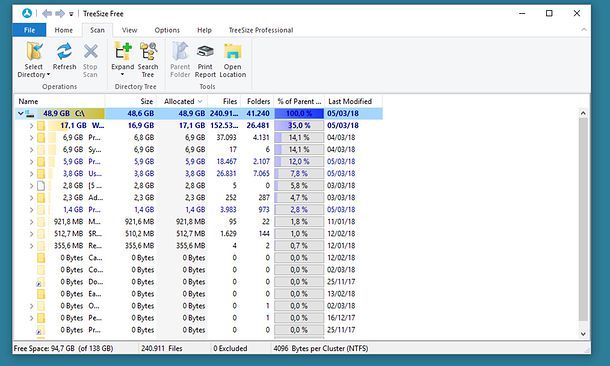The height and width of the screenshot is (366, 610).
Task: Click the 11/01/18 date cell
Action: point(341,222)
